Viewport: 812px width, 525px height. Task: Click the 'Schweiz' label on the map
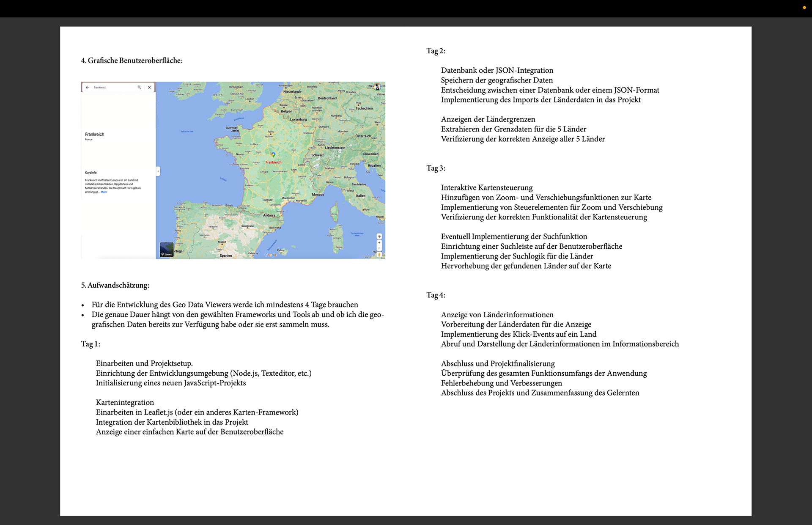tap(318, 155)
